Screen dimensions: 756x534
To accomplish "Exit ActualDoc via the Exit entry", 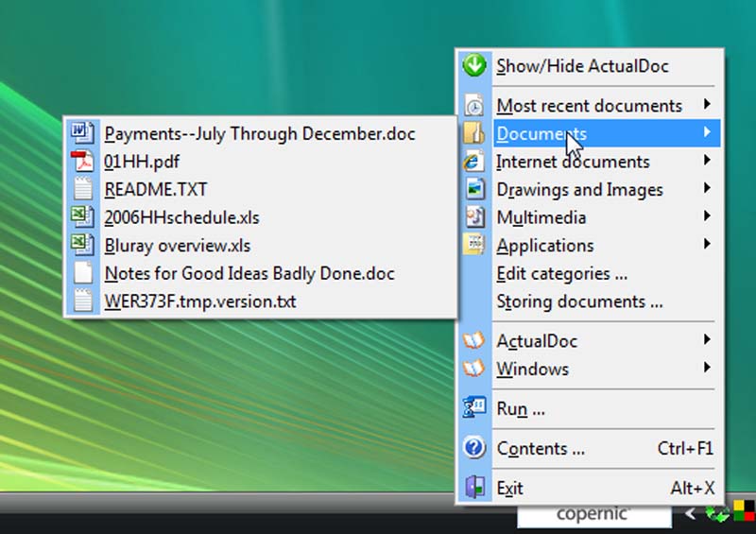I will pos(509,488).
